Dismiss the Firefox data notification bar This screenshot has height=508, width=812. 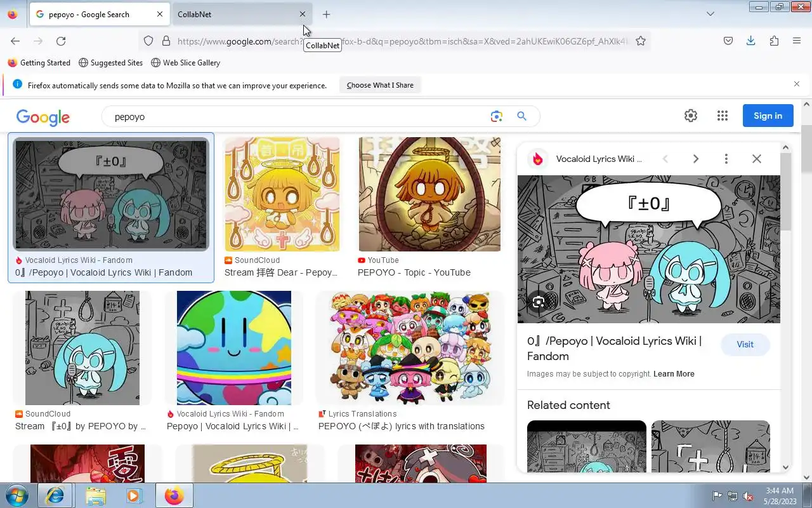point(797,84)
